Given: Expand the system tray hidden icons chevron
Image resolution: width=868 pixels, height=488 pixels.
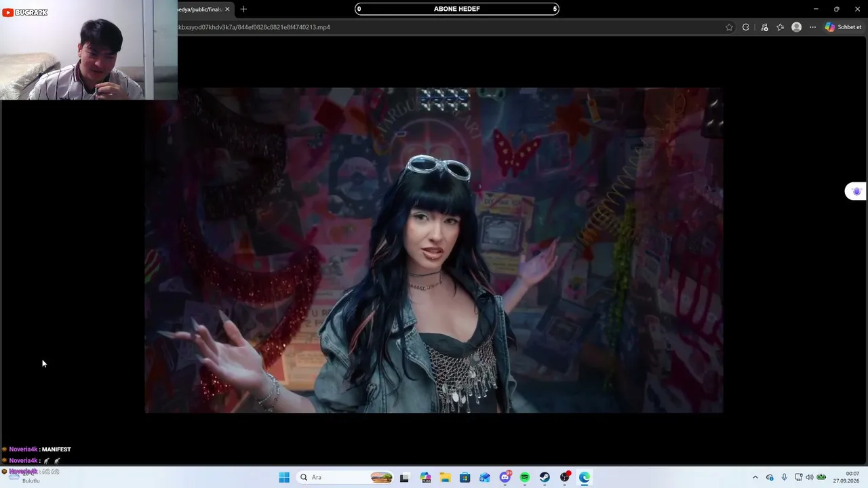Looking at the screenshot, I should coord(755,477).
